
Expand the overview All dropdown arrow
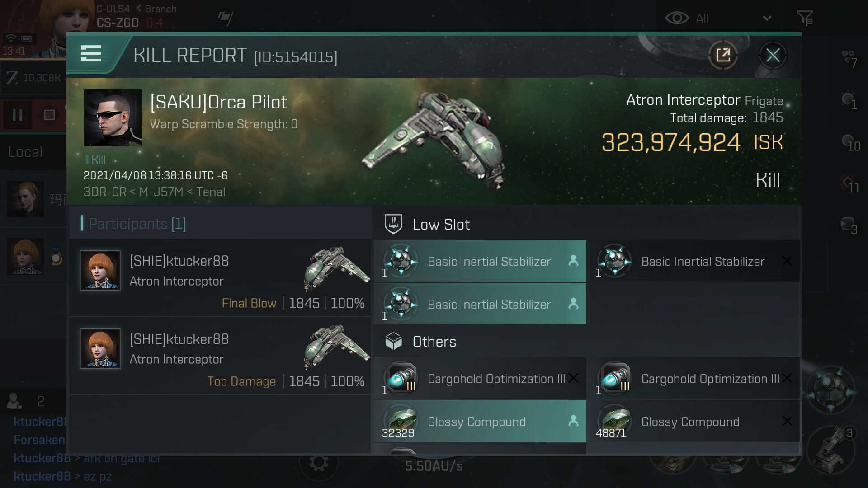[x=767, y=19]
